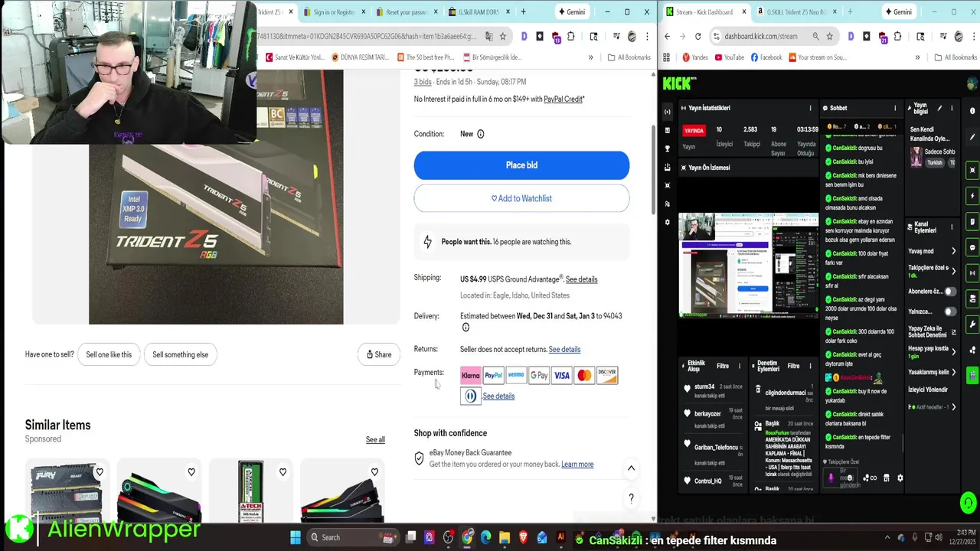Open shipping See details link
This screenshot has width=980, height=551.
click(x=581, y=279)
